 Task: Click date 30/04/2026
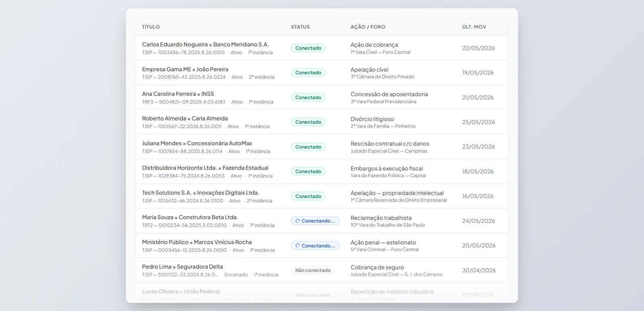coord(479,270)
